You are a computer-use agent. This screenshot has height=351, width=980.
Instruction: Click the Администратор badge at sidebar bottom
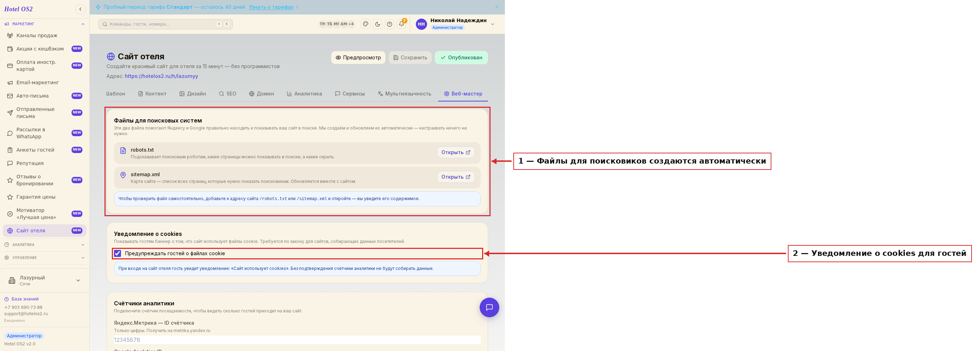24,336
